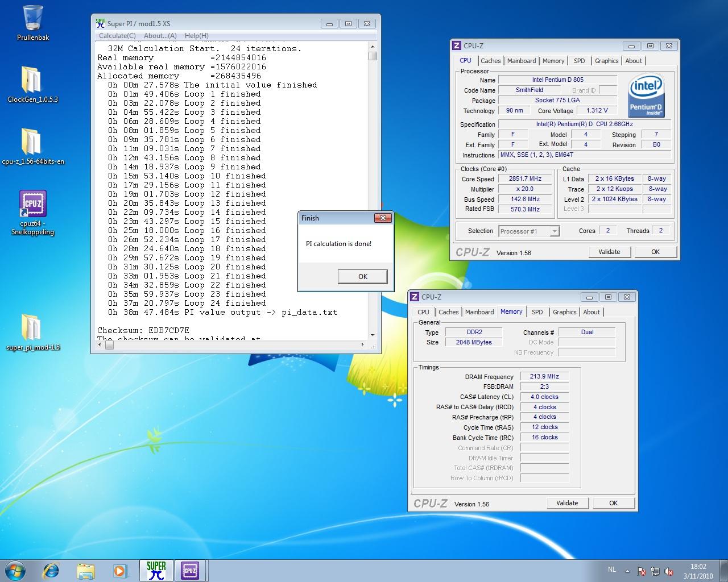Switch to Mainboard tab in upper CPU-Z
The width and height of the screenshot is (728, 582).
522,61
